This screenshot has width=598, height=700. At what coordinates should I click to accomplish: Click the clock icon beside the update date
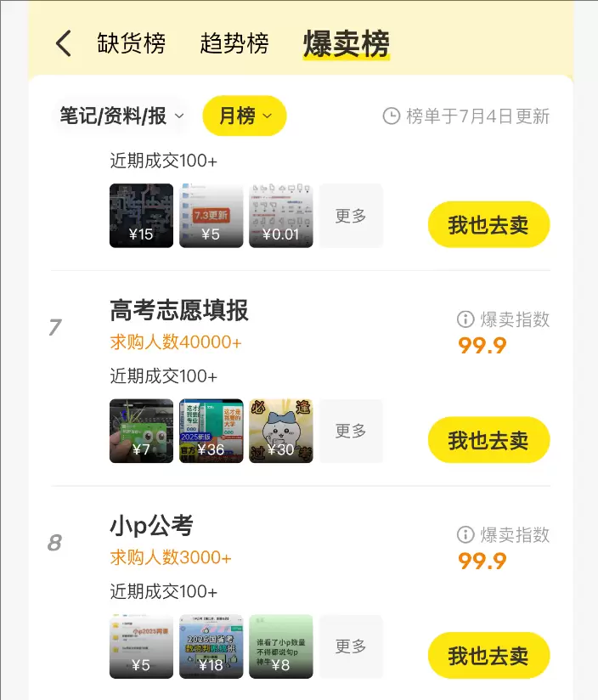coord(390,116)
